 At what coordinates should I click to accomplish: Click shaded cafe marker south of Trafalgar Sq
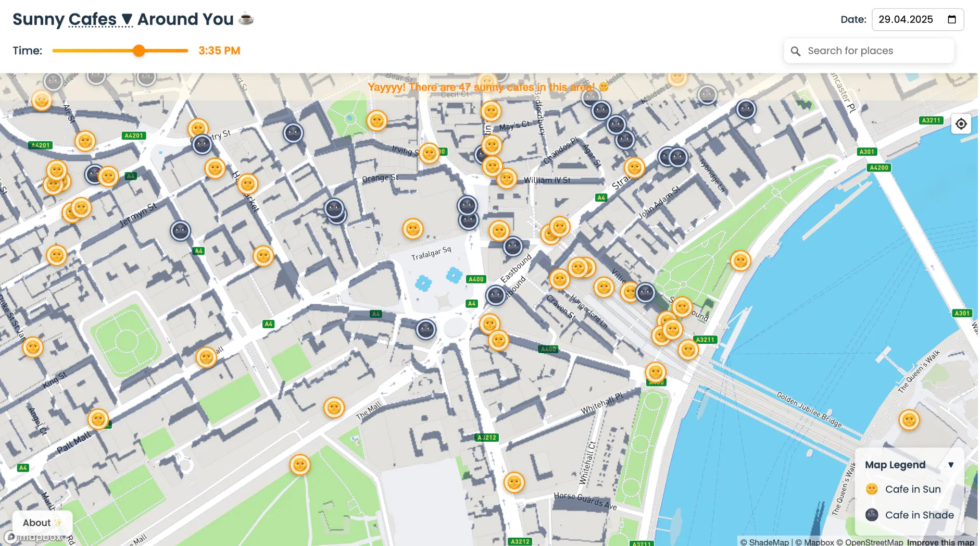point(426,329)
